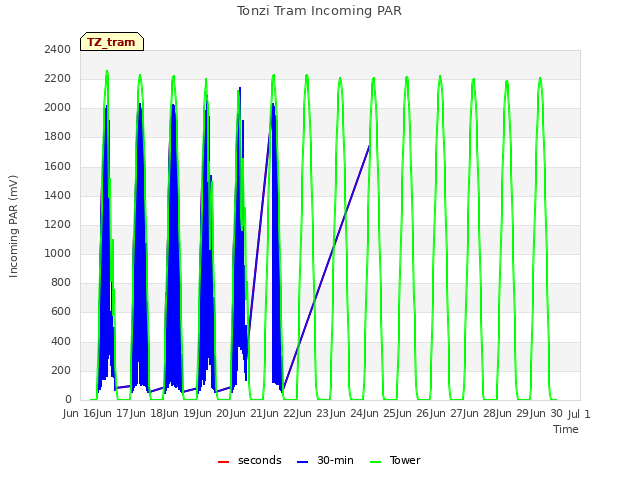Click the 600 y-axis tick label

pos(61,312)
